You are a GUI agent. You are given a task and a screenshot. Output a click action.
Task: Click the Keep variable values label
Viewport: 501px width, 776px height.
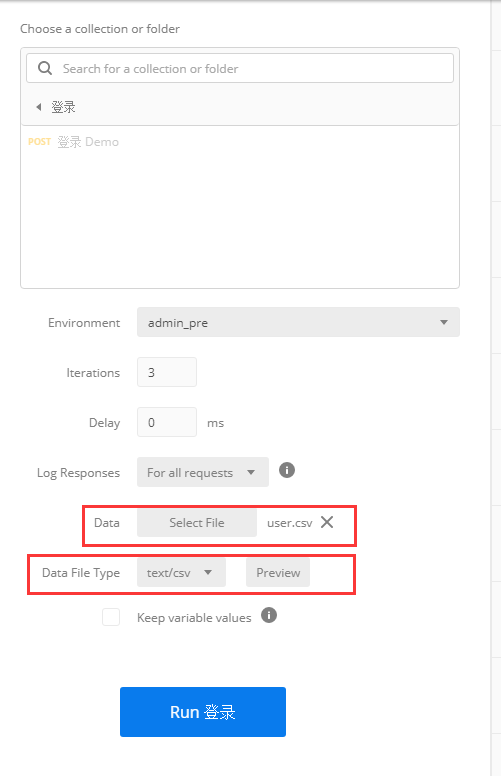point(194,618)
